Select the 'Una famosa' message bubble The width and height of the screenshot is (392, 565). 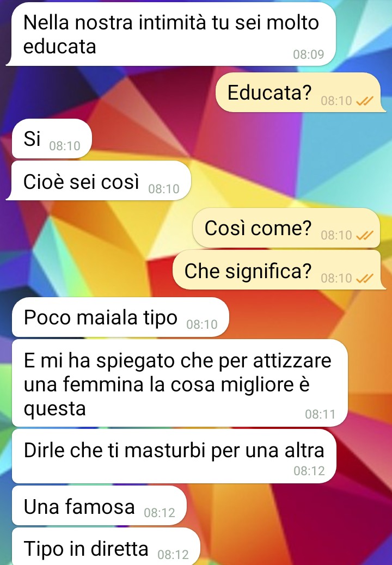pos(99,506)
